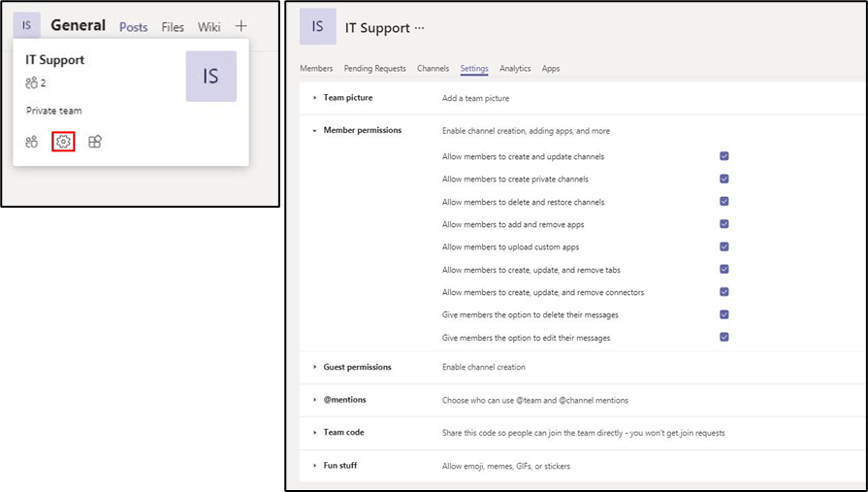Image resolution: width=868 pixels, height=492 pixels.
Task: Switch to the Analytics tab
Action: pyautogui.click(x=515, y=68)
